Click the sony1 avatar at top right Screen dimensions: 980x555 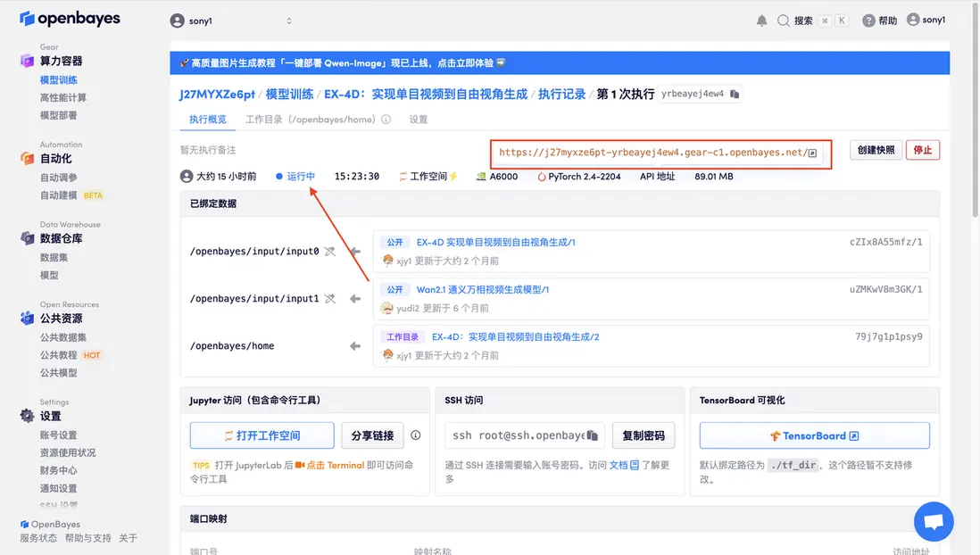[913, 20]
